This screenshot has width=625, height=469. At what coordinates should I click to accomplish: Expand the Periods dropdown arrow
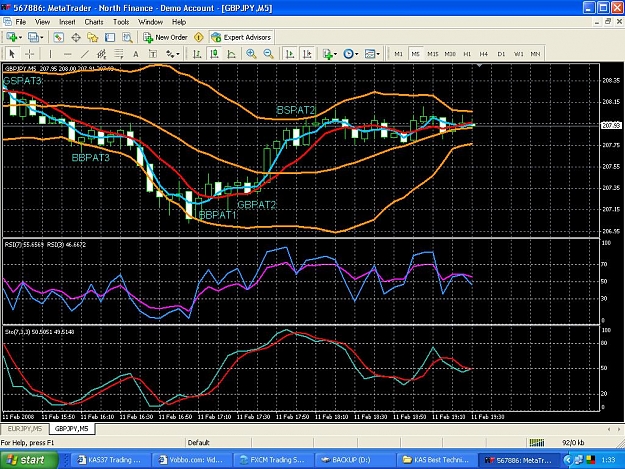[357, 54]
